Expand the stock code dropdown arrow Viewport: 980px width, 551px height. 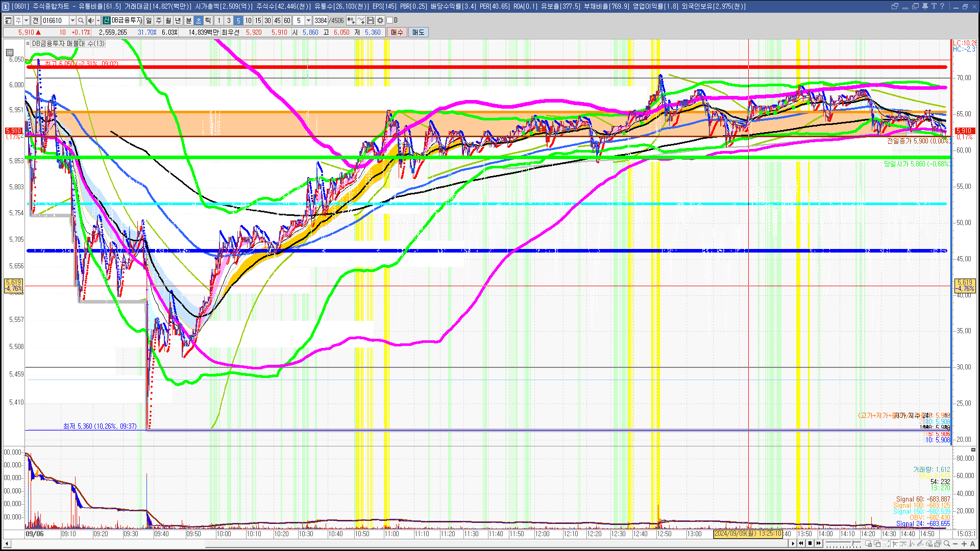[x=72, y=20]
